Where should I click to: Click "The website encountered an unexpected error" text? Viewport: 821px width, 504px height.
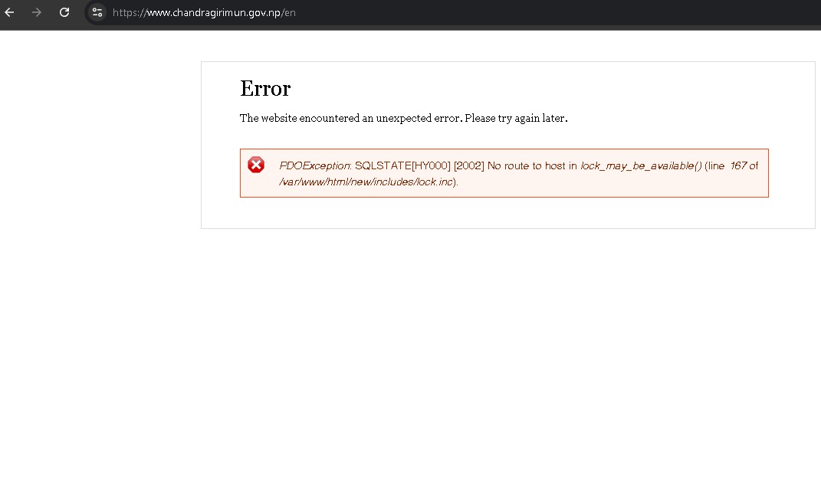tap(350, 118)
